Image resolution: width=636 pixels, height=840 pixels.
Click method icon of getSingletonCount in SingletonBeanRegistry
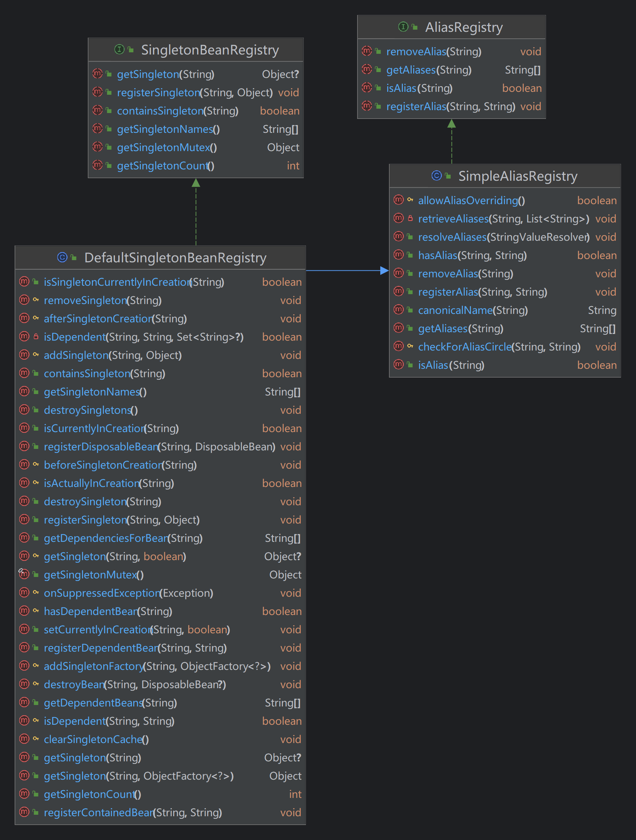[98, 165]
